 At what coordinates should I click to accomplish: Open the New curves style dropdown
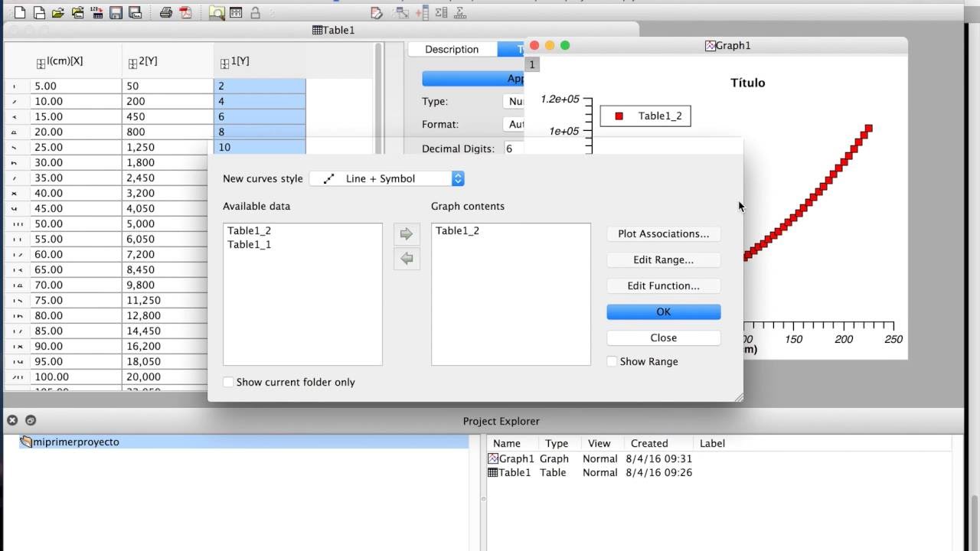pos(387,178)
